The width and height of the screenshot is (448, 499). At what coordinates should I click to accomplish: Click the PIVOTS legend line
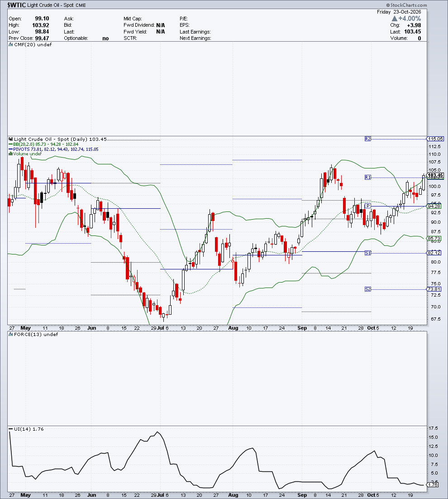click(x=53, y=149)
